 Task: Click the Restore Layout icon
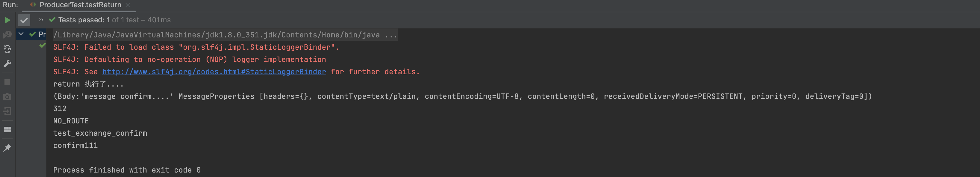coord(7,130)
